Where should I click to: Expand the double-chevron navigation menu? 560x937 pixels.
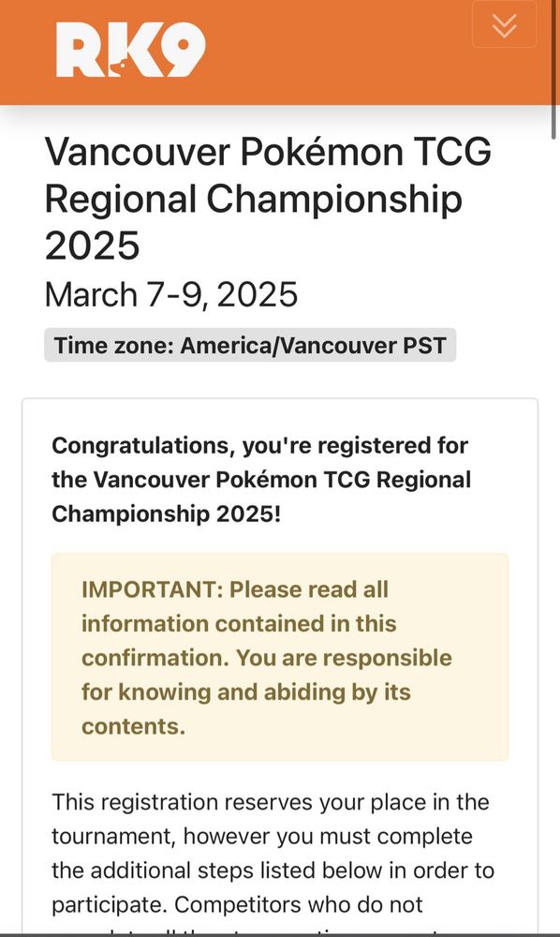coord(505,24)
